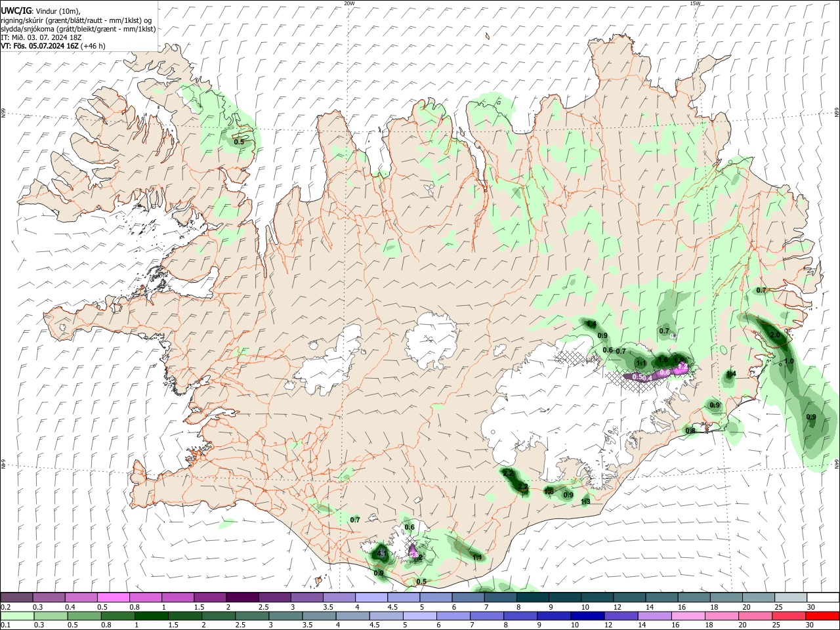Click the bright magenta 0.5 snow scale swatch

tap(113, 598)
